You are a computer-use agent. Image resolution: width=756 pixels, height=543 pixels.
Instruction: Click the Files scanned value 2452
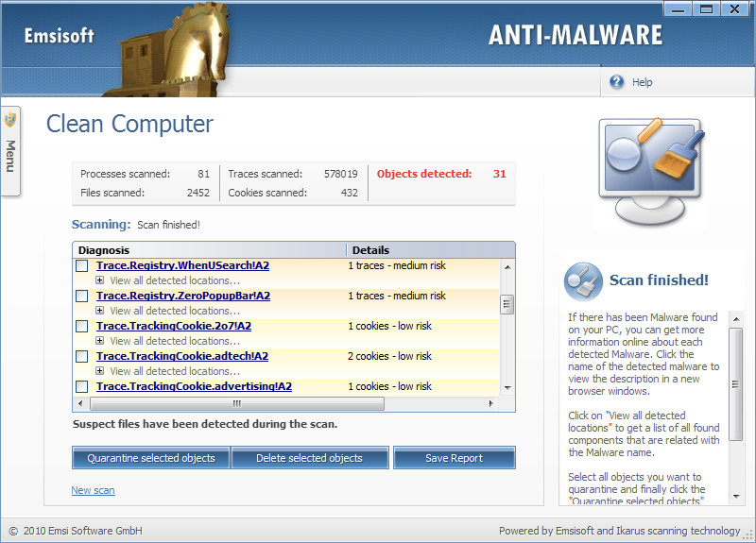[x=198, y=193]
